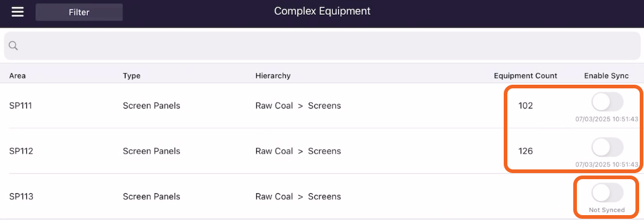This screenshot has height=220, width=644.
Task: Click the SP113 hierarchy Raw Coal > Screens
Action: (298, 196)
